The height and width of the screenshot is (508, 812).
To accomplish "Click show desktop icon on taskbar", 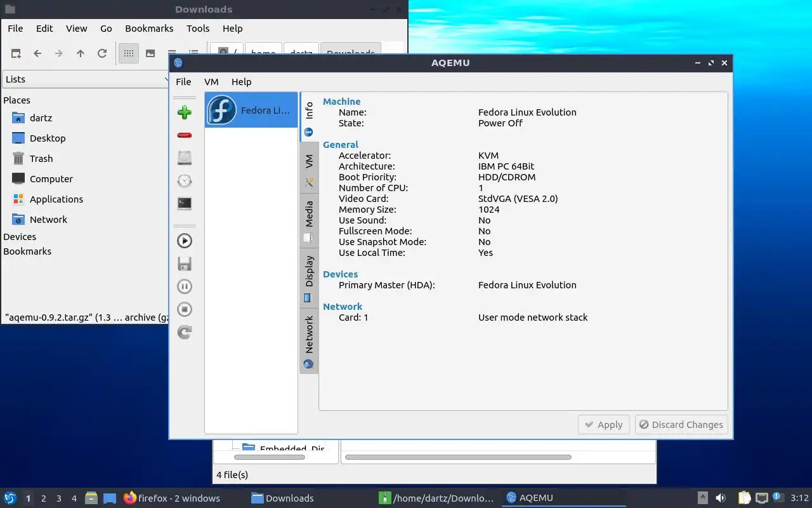I will 110,498.
